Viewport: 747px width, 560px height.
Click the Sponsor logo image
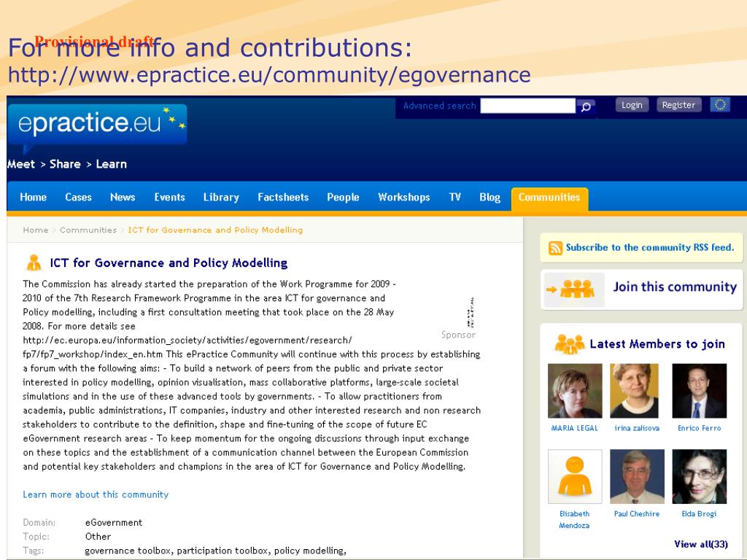pyautogui.click(x=471, y=313)
